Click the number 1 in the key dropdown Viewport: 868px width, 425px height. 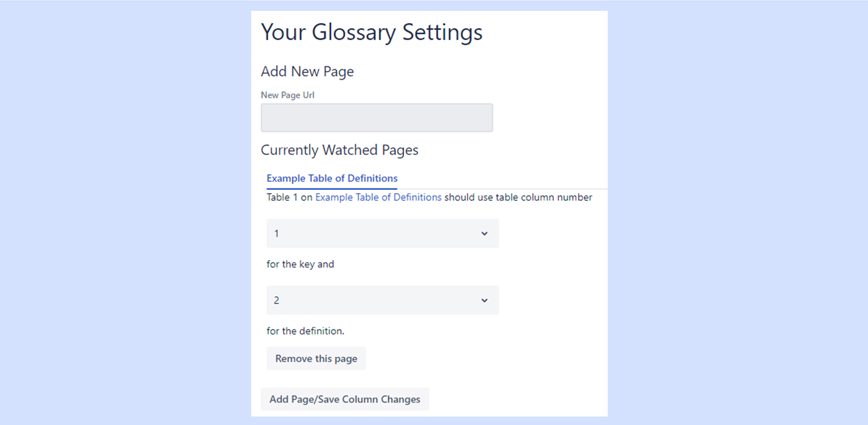pos(276,233)
